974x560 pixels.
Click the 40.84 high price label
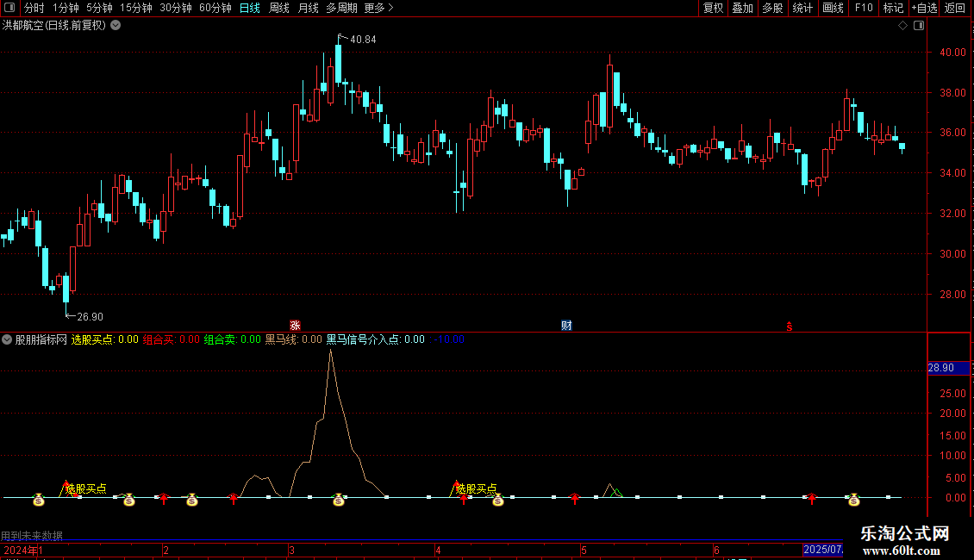[x=364, y=40]
